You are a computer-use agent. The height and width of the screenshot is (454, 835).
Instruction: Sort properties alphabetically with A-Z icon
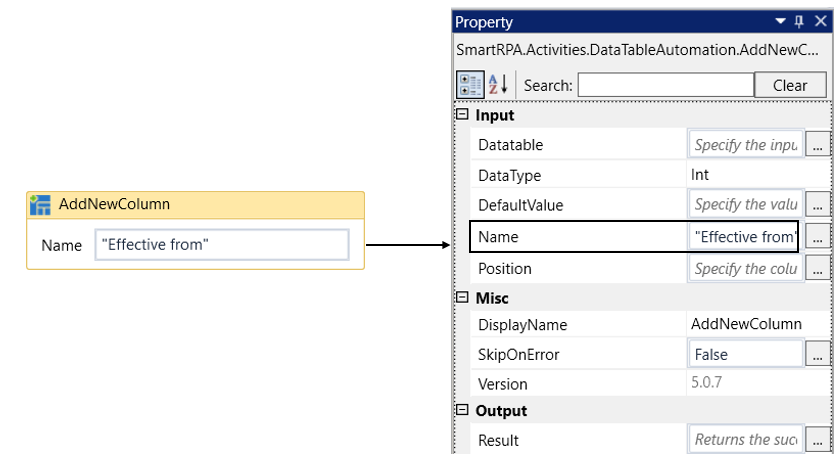pos(498,85)
